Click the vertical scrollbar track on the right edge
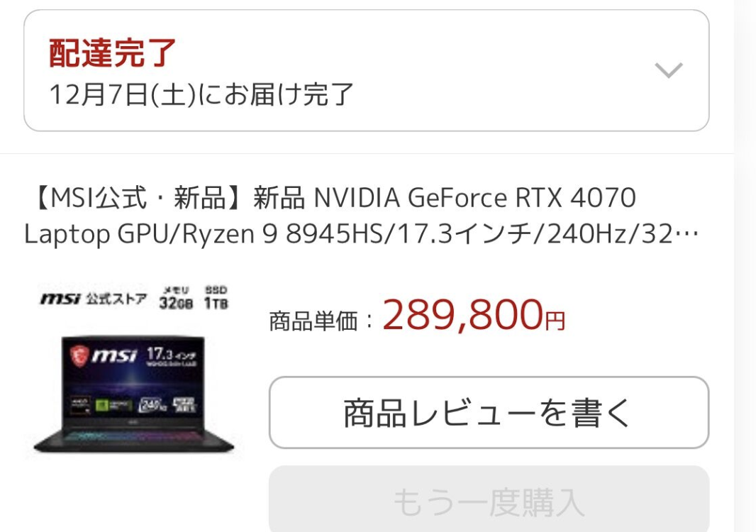The image size is (756, 532). (745, 266)
